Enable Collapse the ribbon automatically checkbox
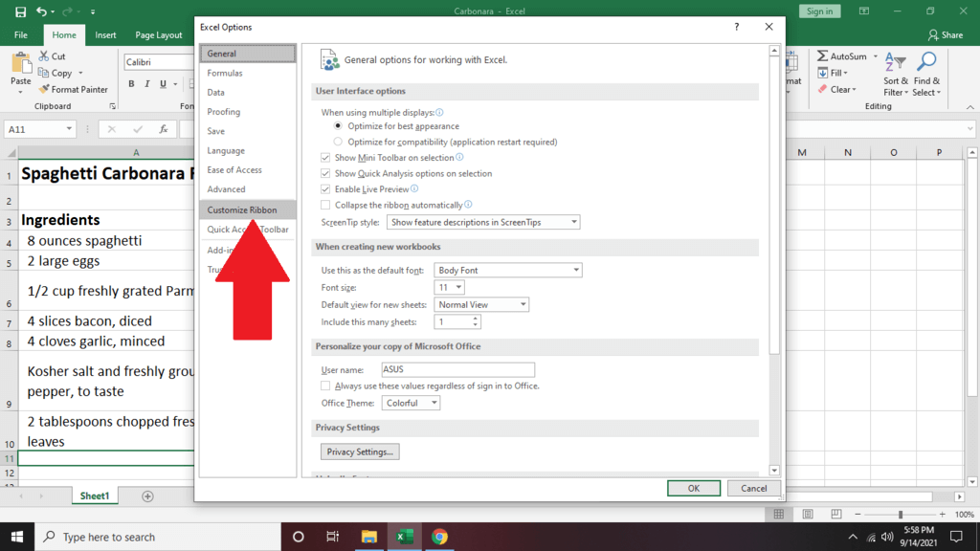Screen dimensions: 980x551 click(325, 205)
